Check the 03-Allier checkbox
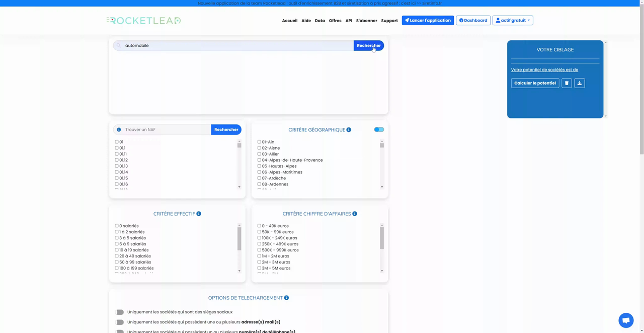Image resolution: width=644 pixels, height=333 pixels. tap(259, 154)
